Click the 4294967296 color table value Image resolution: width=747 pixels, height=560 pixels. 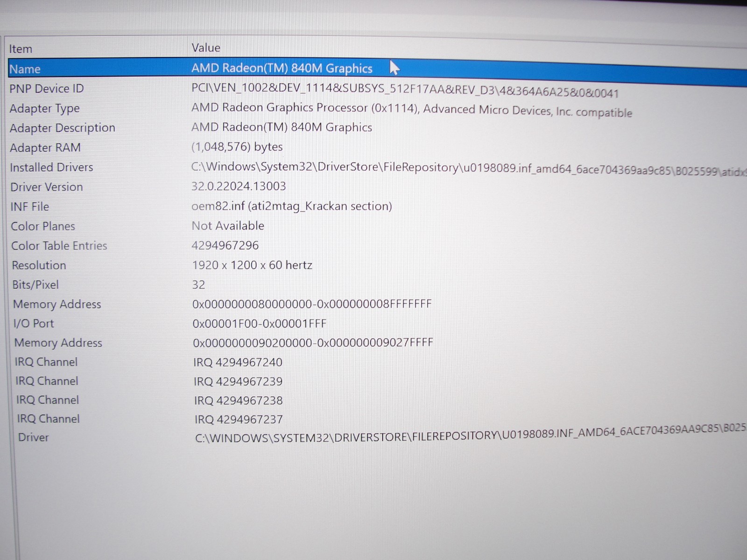pos(225,245)
